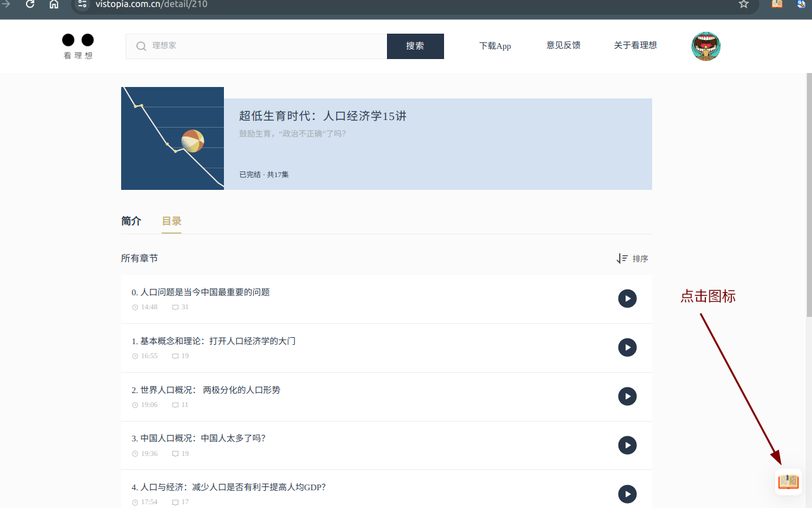Play episode 3 中国人口概况
The image size is (812, 508).
coord(627,445)
